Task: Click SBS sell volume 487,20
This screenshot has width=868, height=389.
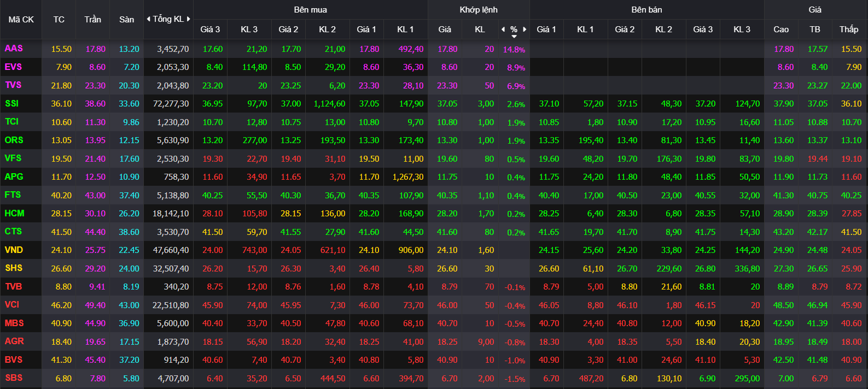Action: point(591,378)
